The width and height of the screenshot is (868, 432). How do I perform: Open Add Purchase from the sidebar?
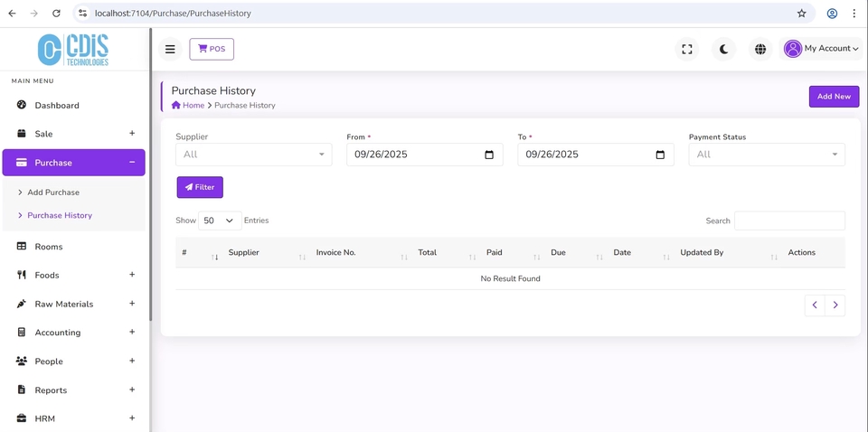(x=53, y=193)
